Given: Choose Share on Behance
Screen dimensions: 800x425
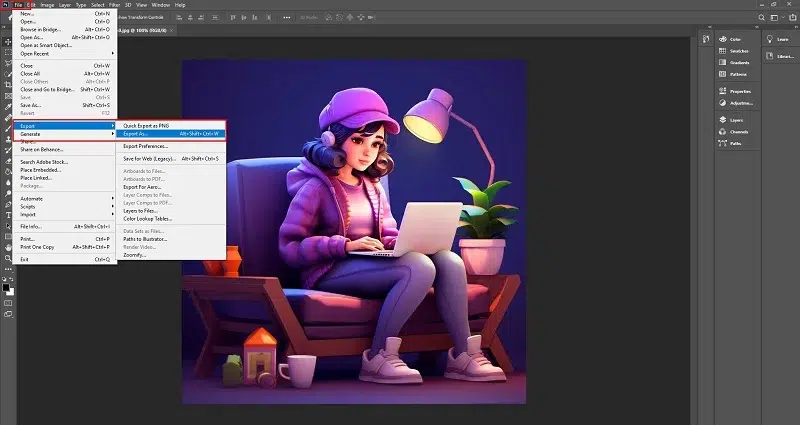Looking at the screenshot, I should [x=65, y=149].
